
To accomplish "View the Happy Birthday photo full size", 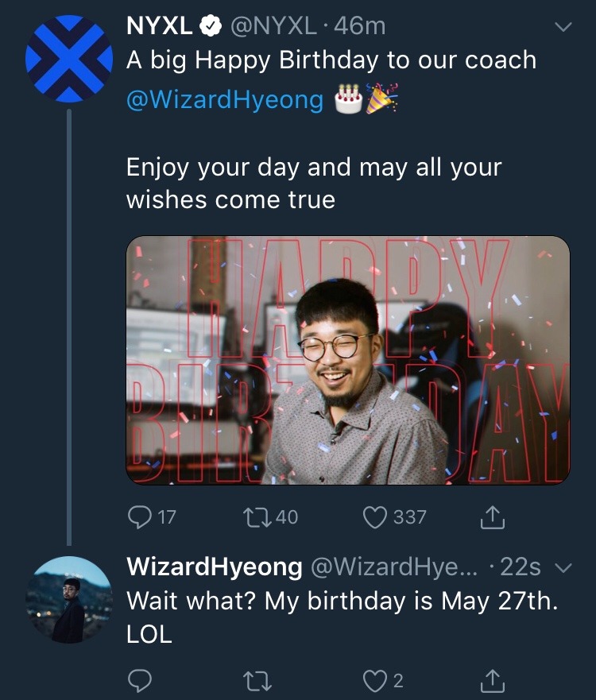I will (x=348, y=360).
